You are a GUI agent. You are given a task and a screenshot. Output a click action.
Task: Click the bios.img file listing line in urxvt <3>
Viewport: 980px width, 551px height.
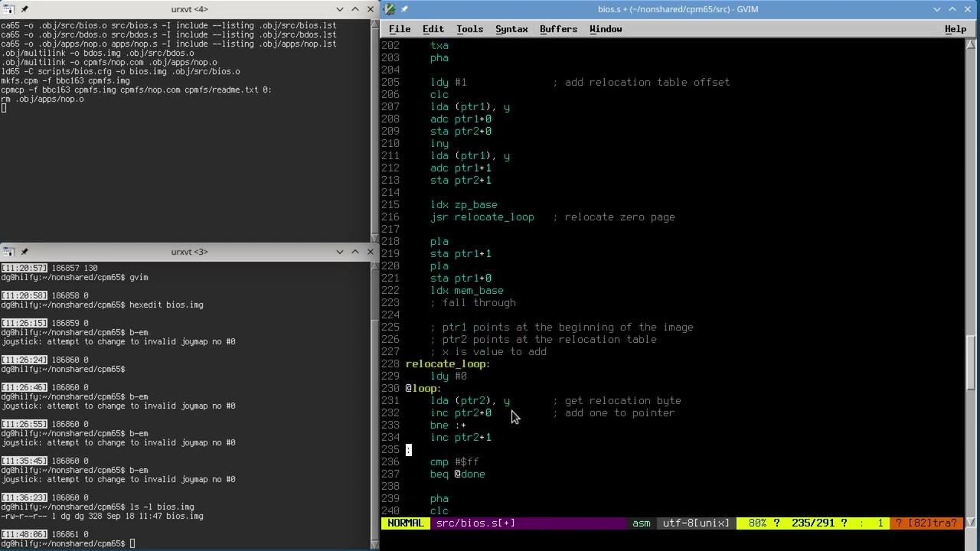click(x=102, y=516)
